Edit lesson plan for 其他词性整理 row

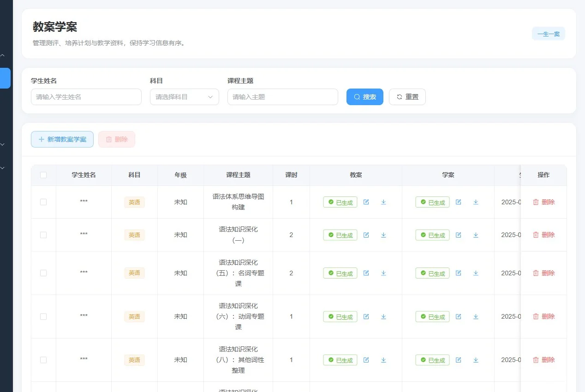pyautogui.click(x=366, y=360)
